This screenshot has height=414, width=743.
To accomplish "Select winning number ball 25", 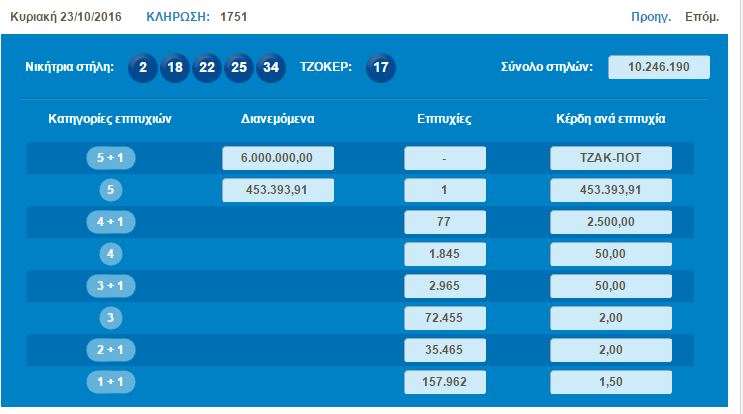I will pyautogui.click(x=239, y=68).
